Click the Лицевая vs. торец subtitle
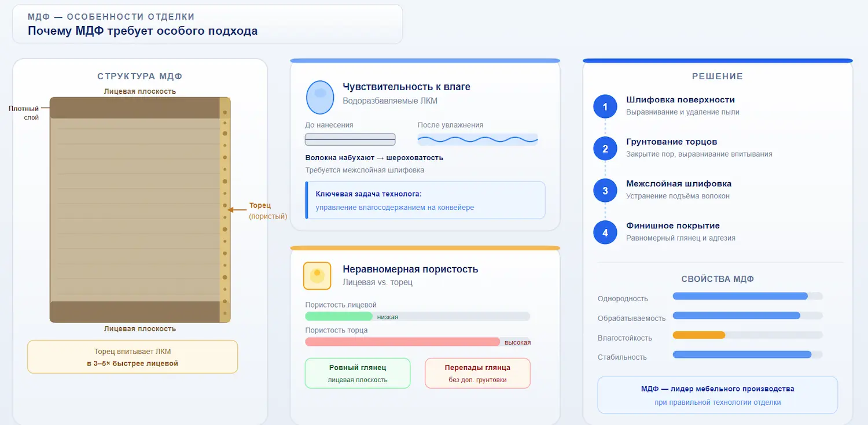 (x=377, y=282)
